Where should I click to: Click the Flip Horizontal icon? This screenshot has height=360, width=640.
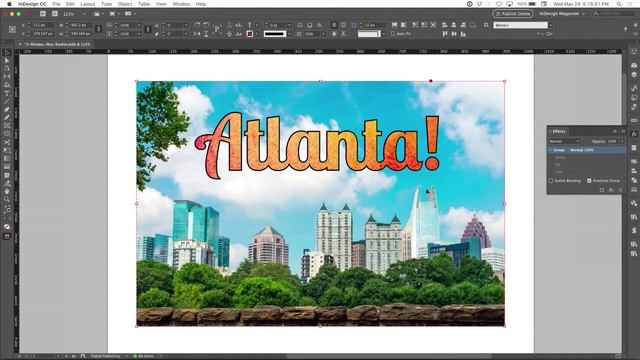click(197, 34)
